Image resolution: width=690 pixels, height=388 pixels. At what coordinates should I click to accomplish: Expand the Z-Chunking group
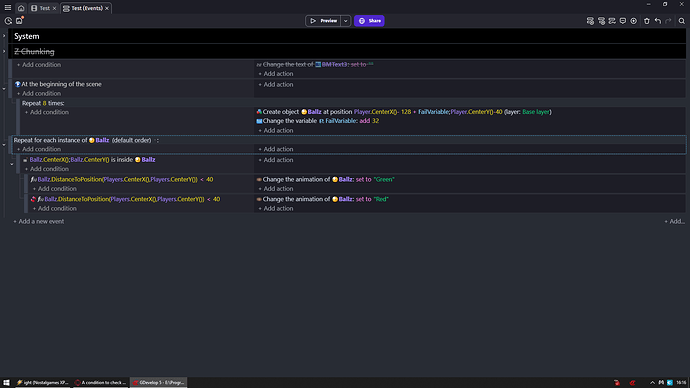tap(4, 51)
